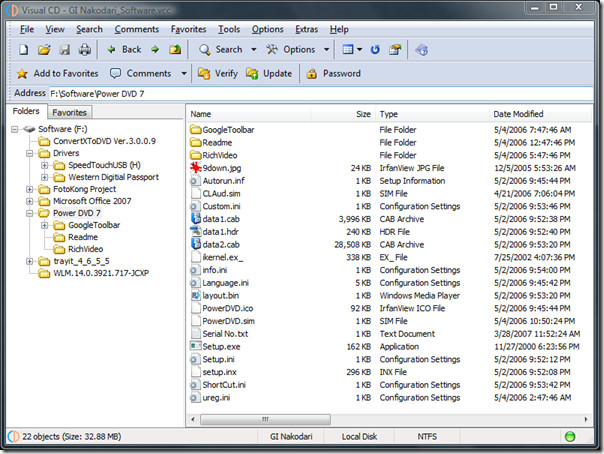Expand the Microsoft Office 2007 node
This screenshot has width=604, height=454.
click(x=30, y=201)
